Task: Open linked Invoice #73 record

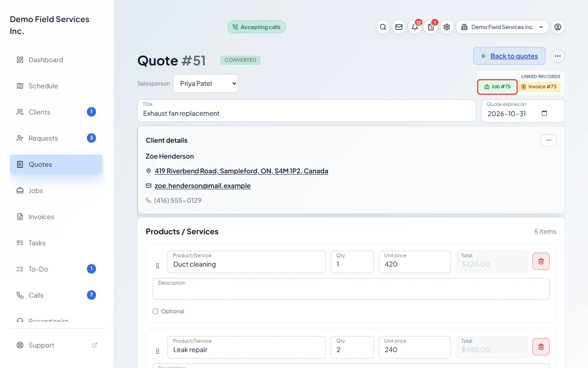Action: 539,87
